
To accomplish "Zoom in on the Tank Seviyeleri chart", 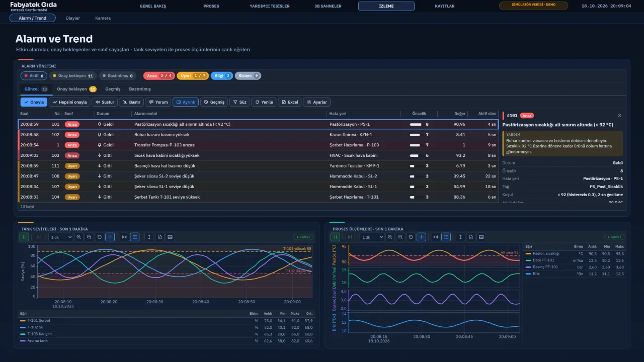I will point(79,237).
